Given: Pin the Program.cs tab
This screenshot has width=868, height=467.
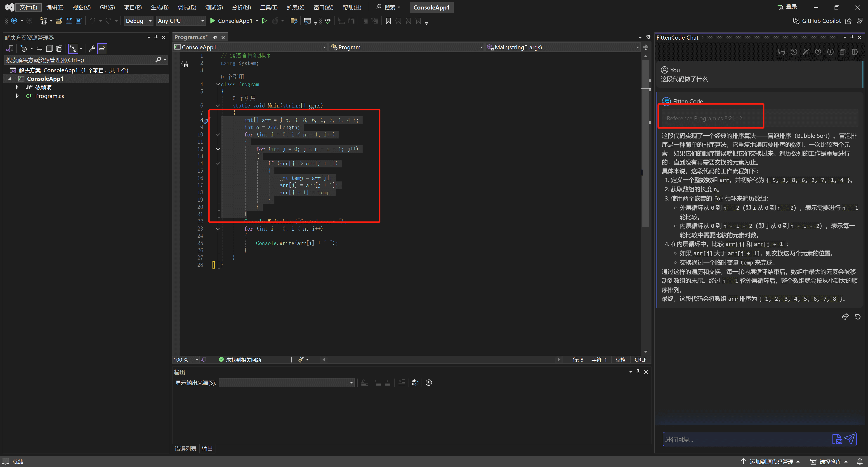Looking at the screenshot, I should pos(215,37).
